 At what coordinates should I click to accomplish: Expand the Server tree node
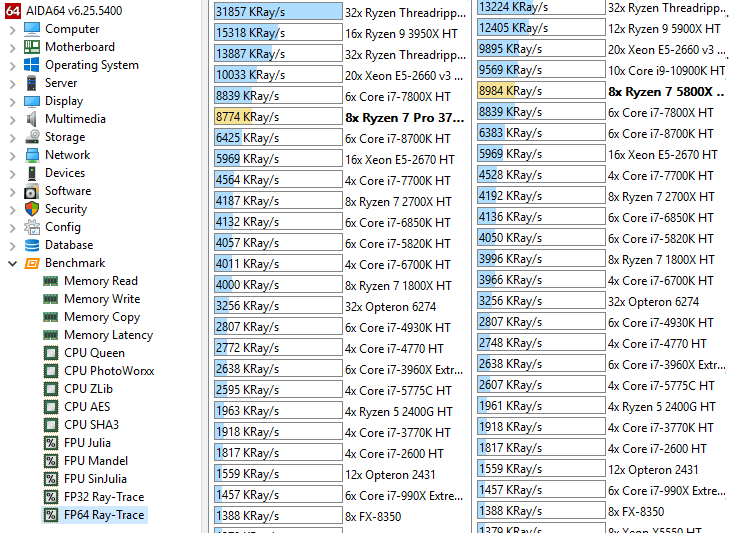tap(13, 84)
